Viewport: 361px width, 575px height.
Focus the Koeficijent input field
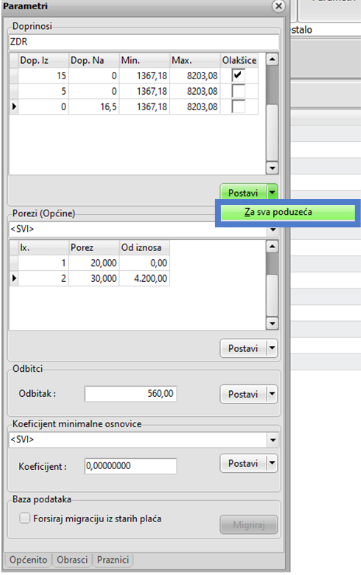point(131,466)
